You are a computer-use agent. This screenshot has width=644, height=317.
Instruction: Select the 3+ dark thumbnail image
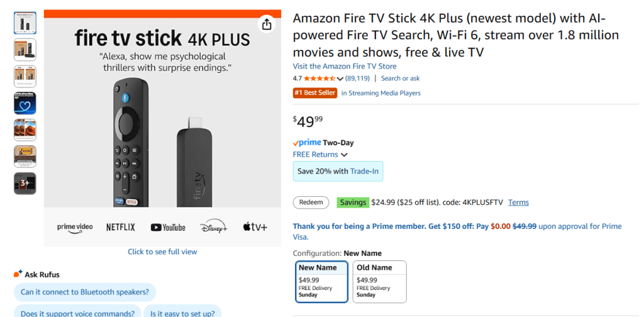point(25,184)
